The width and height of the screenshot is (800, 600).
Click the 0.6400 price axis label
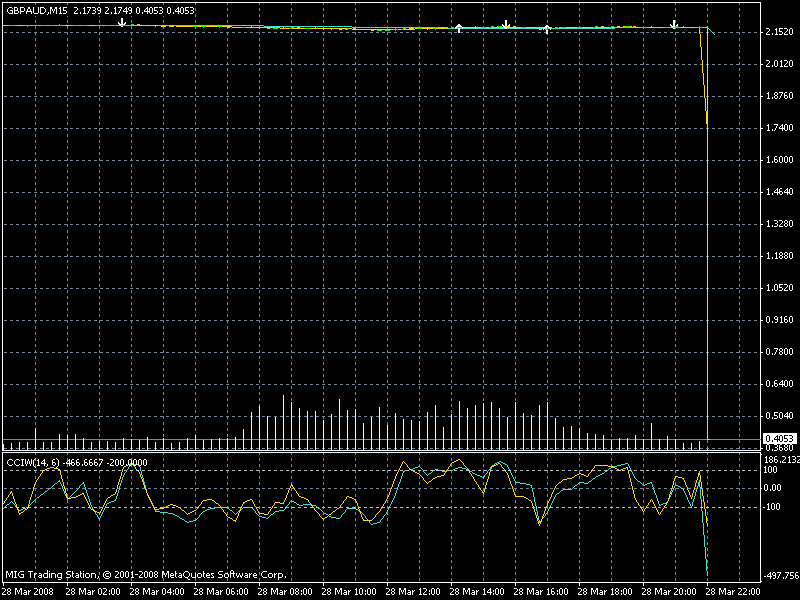[x=778, y=384]
